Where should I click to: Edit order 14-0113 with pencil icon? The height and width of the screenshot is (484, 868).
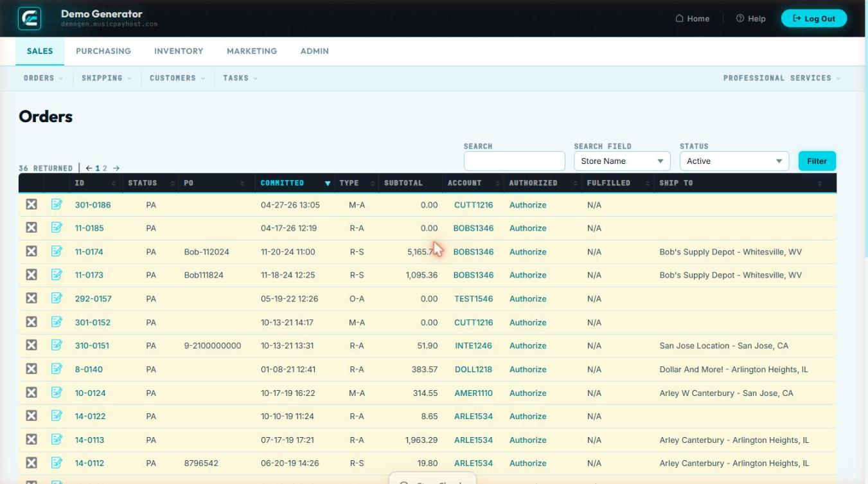pos(57,440)
